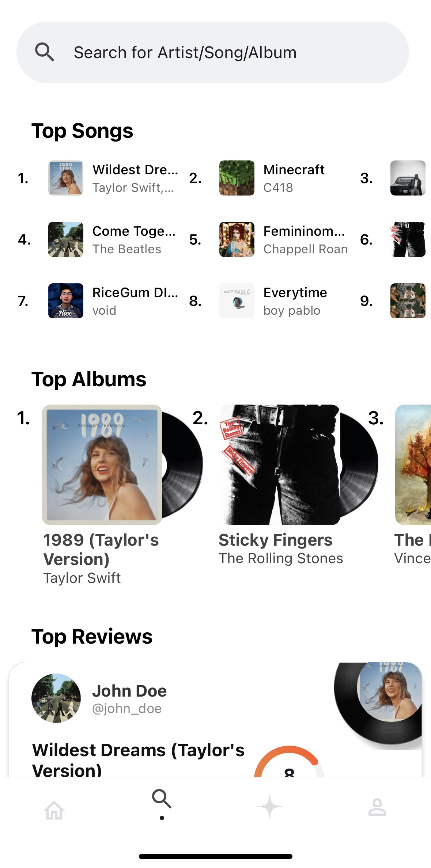Tap the song cover ranked number 9
The height and width of the screenshot is (868, 431).
pyautogui.click(x=408, y=301)
